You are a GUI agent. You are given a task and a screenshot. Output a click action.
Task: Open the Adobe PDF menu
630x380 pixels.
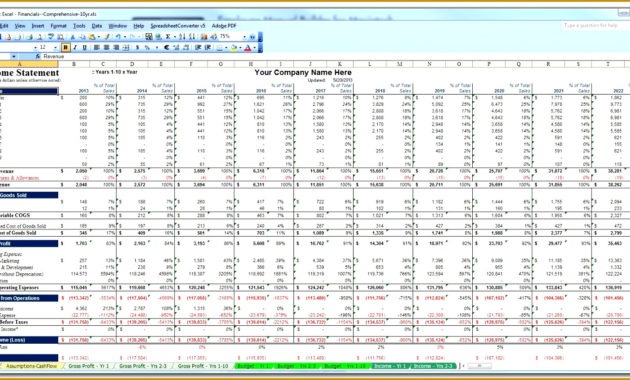tap(224, 26)
